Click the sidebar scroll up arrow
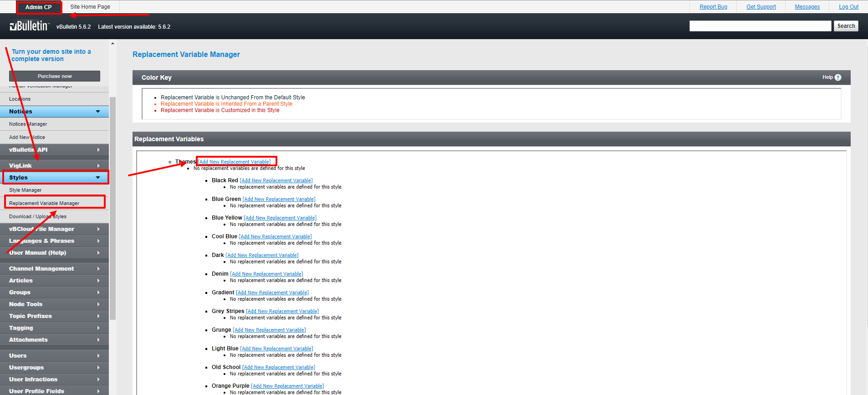The image size is (868, 395). click(112, 44)
